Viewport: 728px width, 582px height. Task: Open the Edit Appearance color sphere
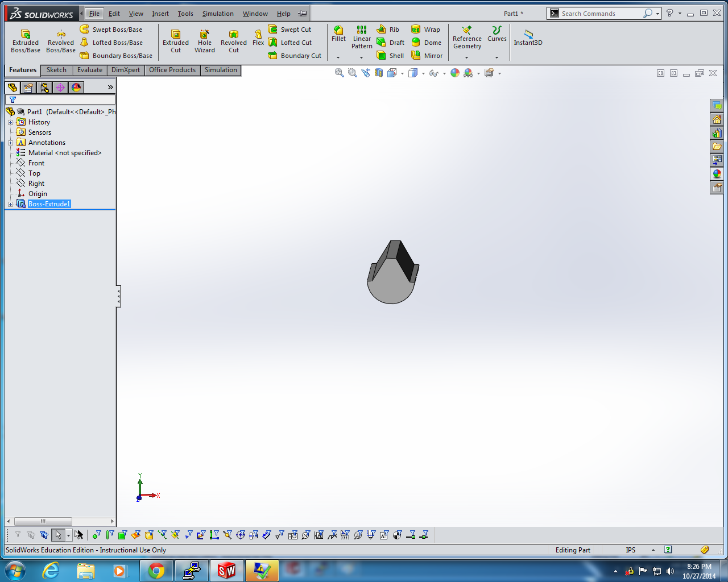(x=455, y=73)
